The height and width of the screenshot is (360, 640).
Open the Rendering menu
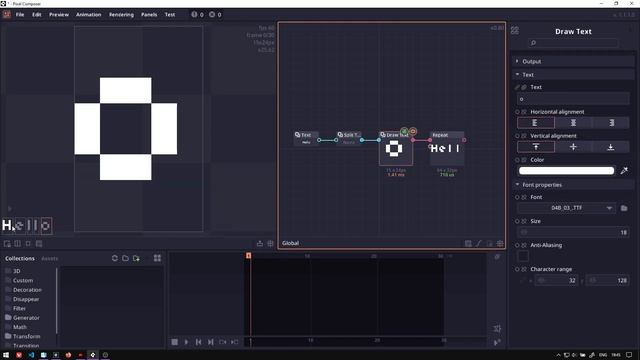click(x=121, y=15)
